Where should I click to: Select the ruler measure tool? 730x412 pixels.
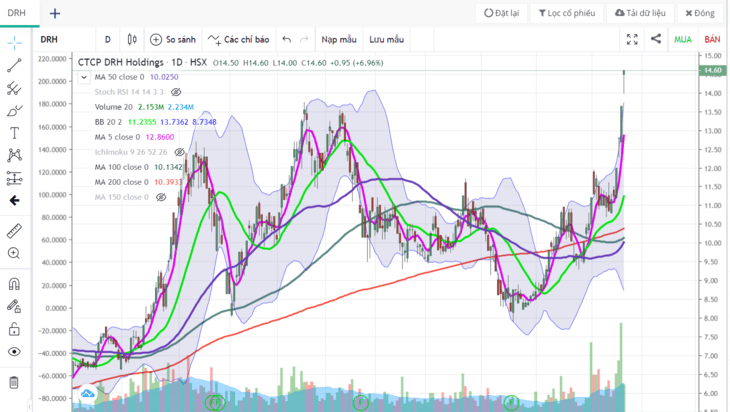point(14,231)
